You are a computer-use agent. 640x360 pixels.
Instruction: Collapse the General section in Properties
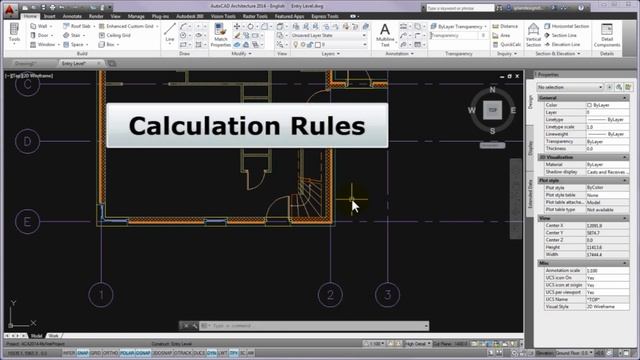[x=625, y=98]
